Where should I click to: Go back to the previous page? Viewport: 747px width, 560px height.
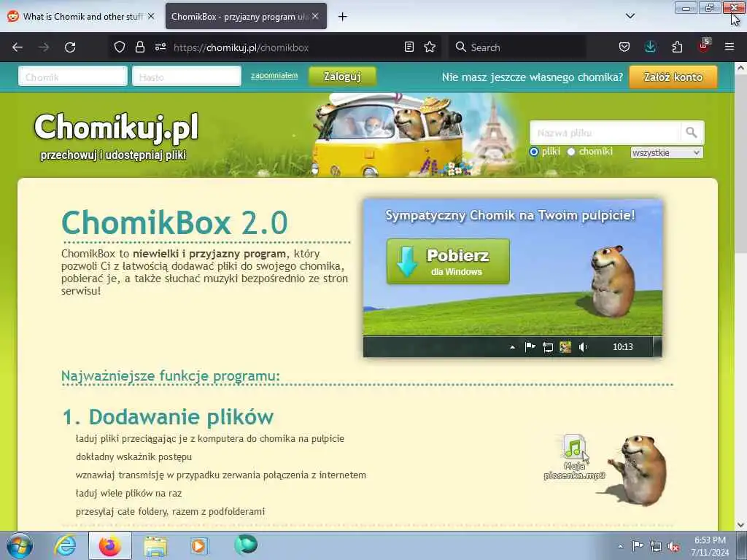pyautogui.click(x=18, y=47)
